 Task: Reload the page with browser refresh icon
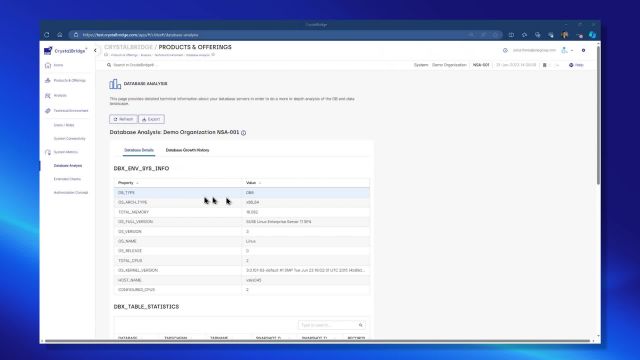47,35
